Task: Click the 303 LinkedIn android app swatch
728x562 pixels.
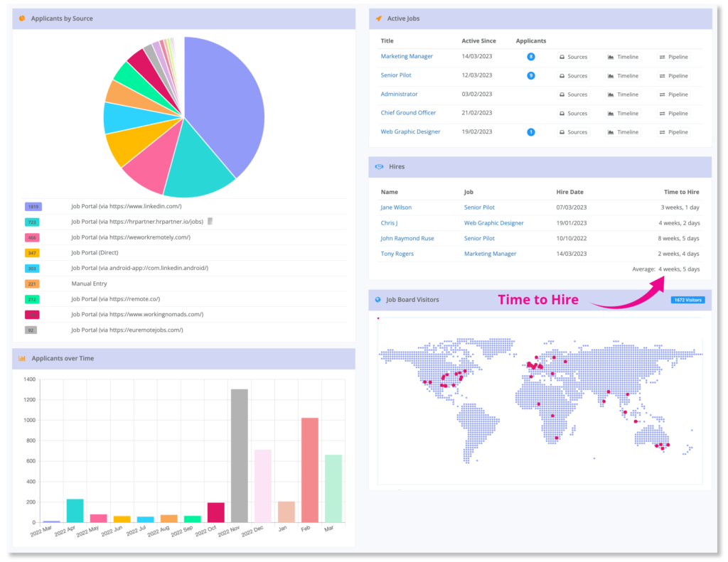Action: 32,269
